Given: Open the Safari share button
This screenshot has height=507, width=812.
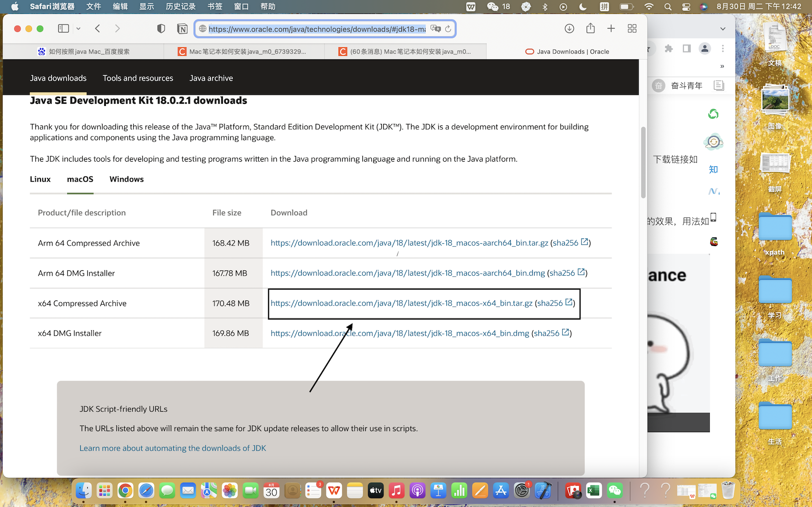Looking at the screenshot, I should [x=591, y=29].
